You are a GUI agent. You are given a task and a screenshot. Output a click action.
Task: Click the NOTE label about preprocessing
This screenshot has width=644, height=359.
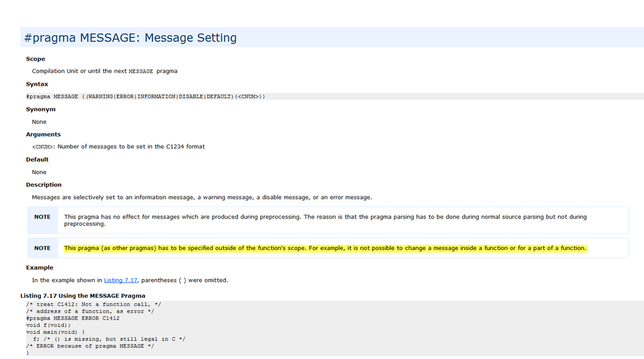click(x=43, y=217)
